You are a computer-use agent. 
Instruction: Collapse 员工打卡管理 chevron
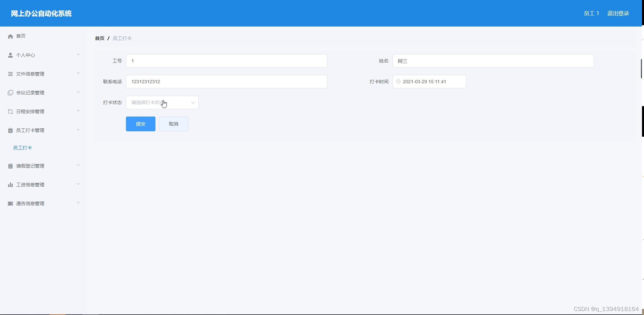tap(78, 130)
